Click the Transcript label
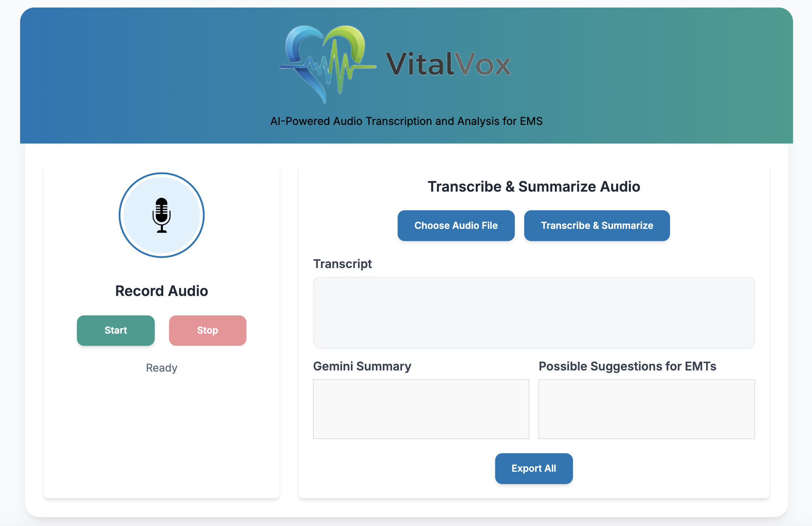Screen dimensions: 812x526 coord(342,264)
